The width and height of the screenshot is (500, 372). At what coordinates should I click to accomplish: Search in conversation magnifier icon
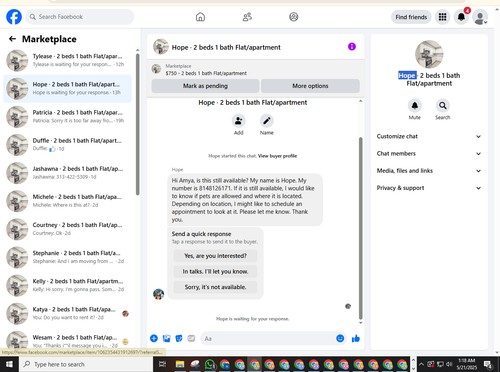pyautogui.click(x=443, y=106)
